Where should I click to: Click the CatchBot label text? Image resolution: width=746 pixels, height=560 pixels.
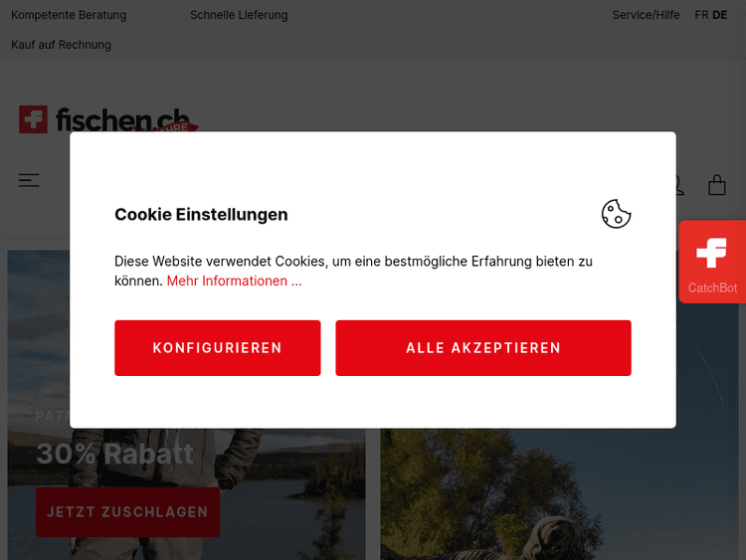(712, 287)
